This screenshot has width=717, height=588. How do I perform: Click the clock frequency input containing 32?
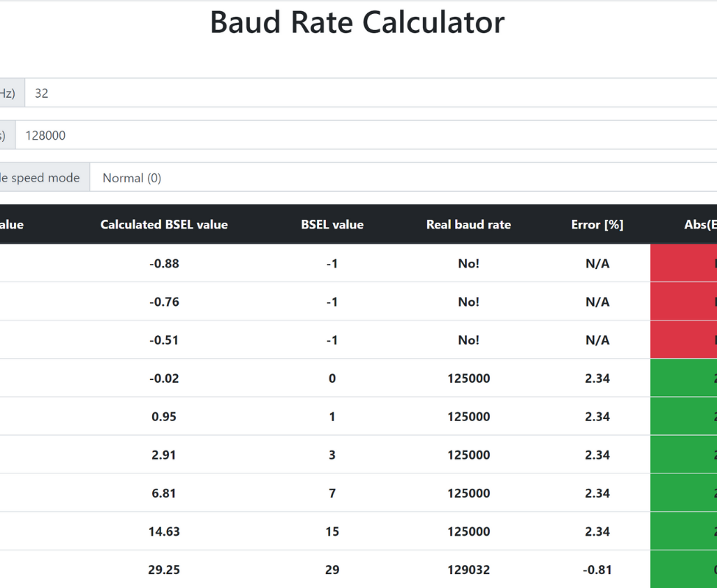(x=368, y=93)
